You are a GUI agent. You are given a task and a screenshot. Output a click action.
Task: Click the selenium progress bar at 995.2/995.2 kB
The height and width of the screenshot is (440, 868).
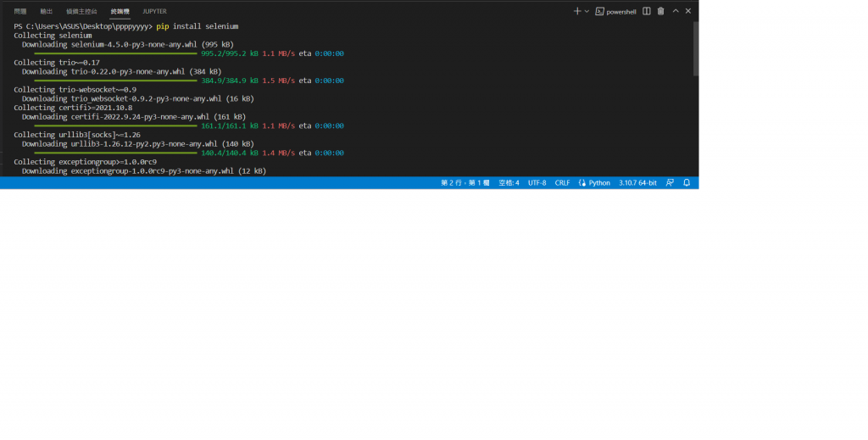pyautogui.click(x=115, y=53)
